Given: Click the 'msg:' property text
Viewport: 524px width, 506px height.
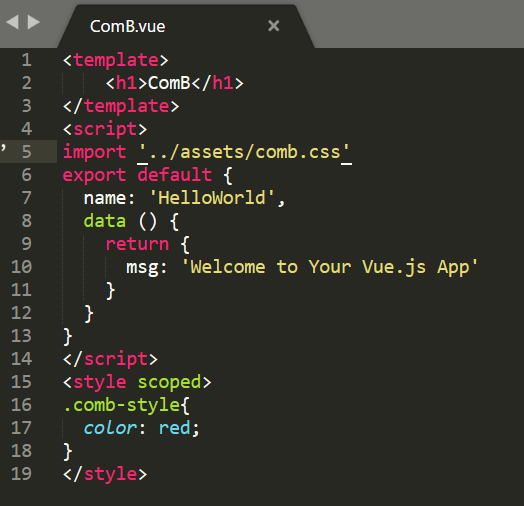Looking at the screenshot, I should tap(146, 267).
